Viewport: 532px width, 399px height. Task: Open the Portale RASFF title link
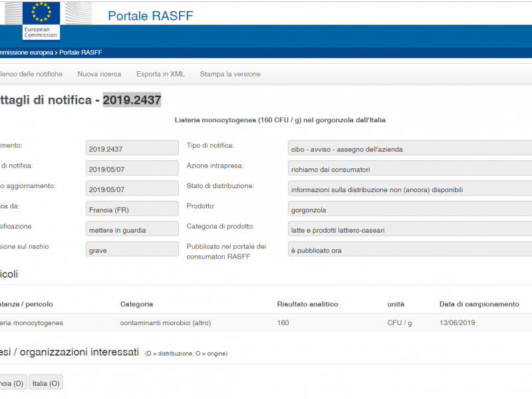(x=150, y=15)
